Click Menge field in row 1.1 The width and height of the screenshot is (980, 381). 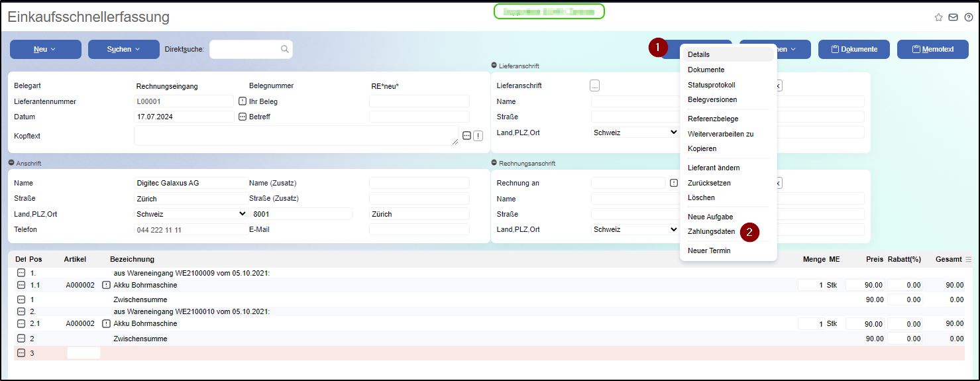point(812,285)
